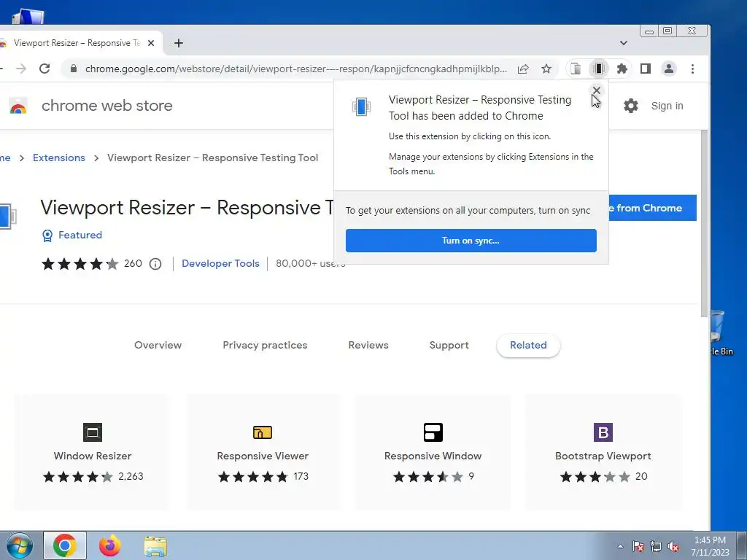Open a new tab with plus button
Screen dimensions: 747x560
179,43
